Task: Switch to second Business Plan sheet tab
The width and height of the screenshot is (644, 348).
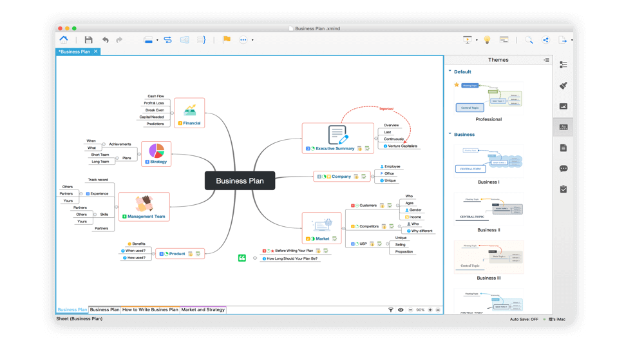Action: coord(104,310)
